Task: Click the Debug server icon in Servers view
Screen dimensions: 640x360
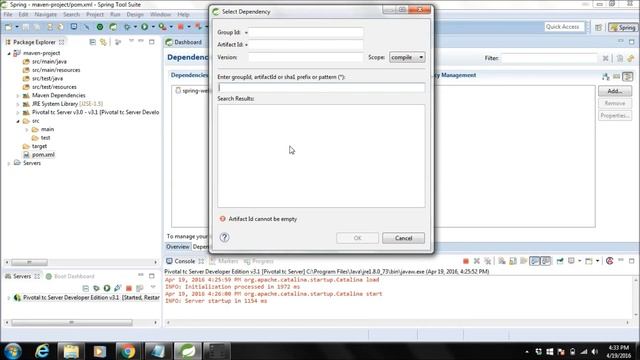Action: click(x=96, y=288)
